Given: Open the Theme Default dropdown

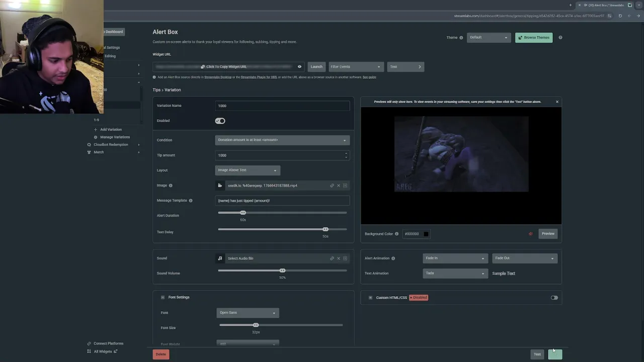Looking at the screenshot, I should point(489,37).
